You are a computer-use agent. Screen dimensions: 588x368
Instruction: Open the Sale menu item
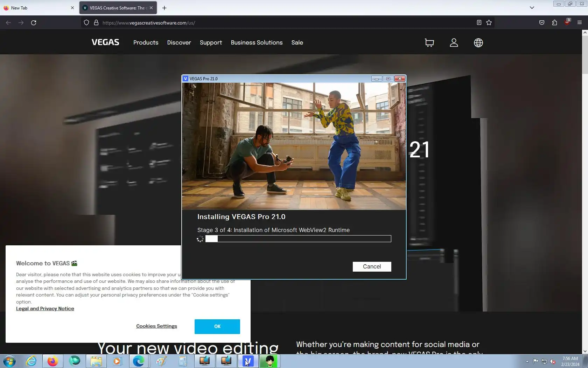(x=297, y=42)
